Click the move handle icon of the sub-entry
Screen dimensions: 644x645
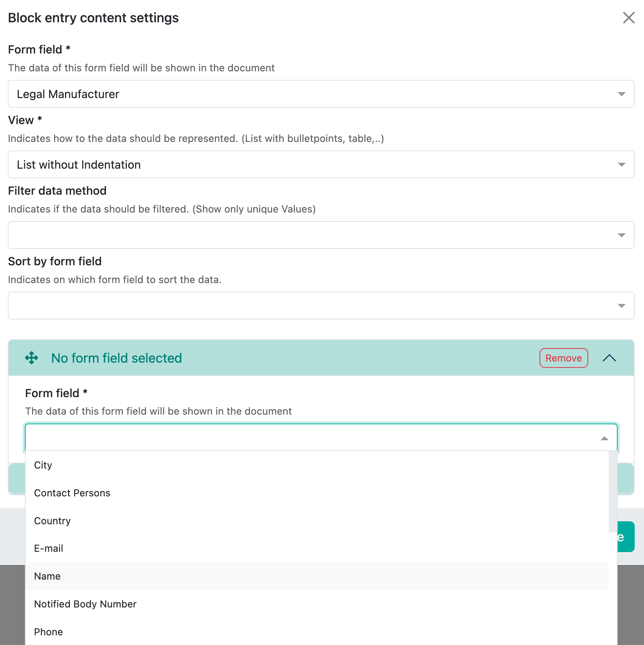32,358
